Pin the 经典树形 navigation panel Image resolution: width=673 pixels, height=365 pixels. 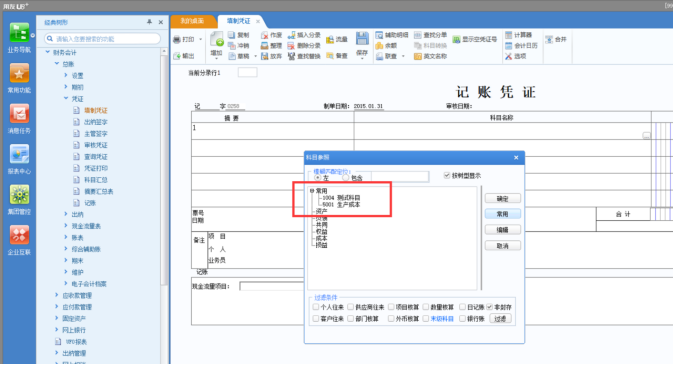149,22
